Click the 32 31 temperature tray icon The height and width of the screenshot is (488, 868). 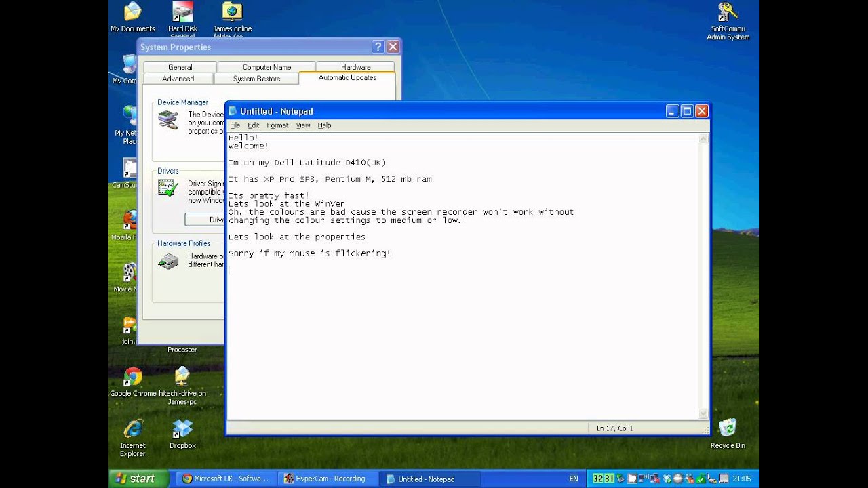click(604, 479)
